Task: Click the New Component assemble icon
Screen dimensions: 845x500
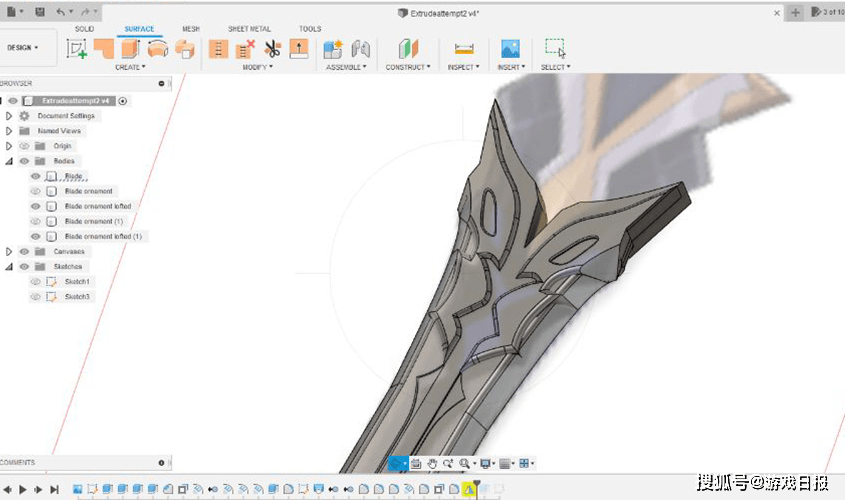Action: (x=333, y=48)
